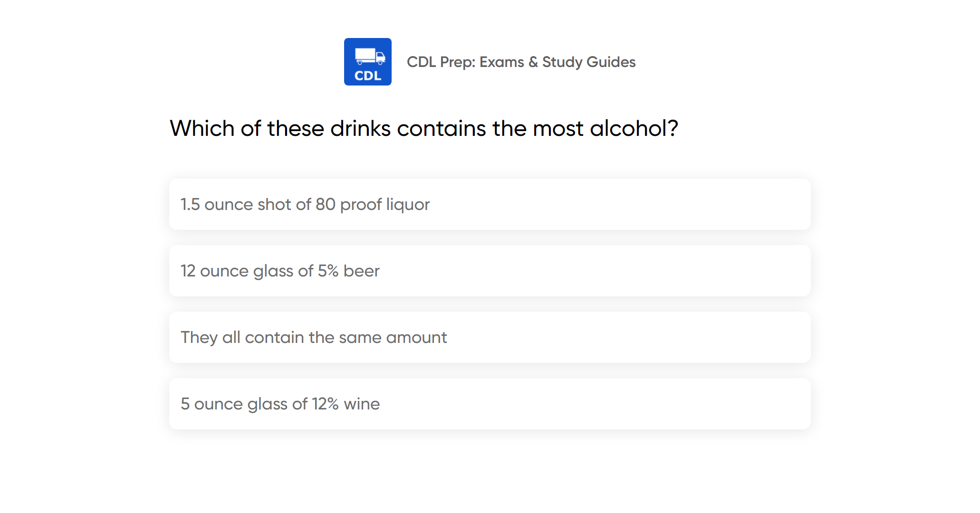Choose the '12 ounce glass of 5% beer' answer
Viewport: 980px width, 513px height.
click(280, 271)
